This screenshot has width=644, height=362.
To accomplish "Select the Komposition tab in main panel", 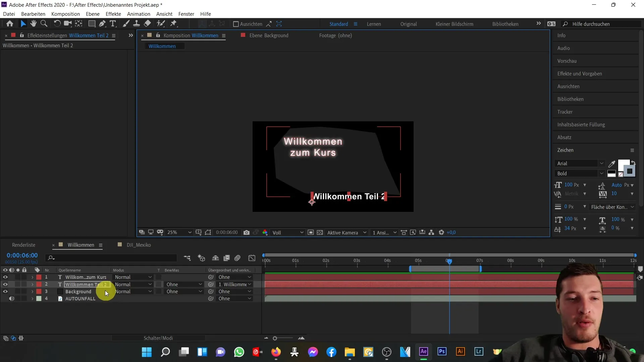I will (190, 35).
